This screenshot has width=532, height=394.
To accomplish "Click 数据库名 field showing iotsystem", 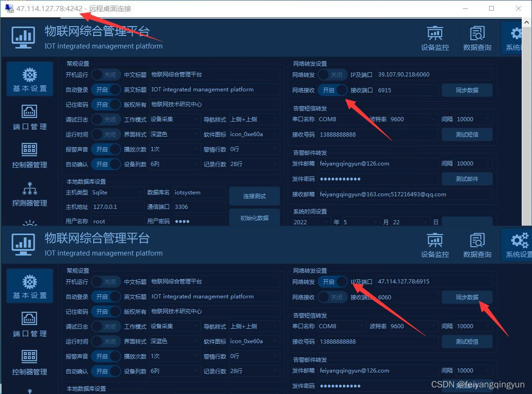I will (199, 193).
